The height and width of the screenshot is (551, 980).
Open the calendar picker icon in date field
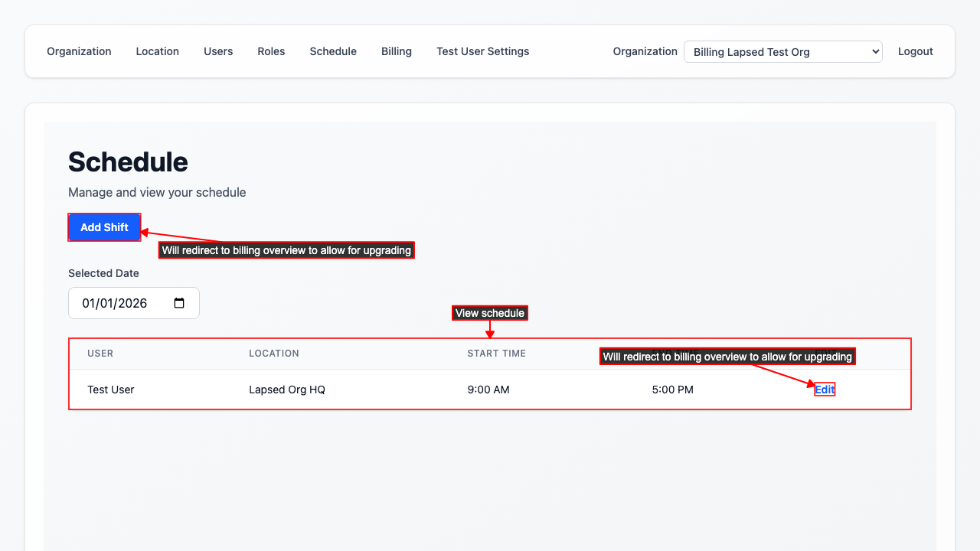(x=179, y=303)
